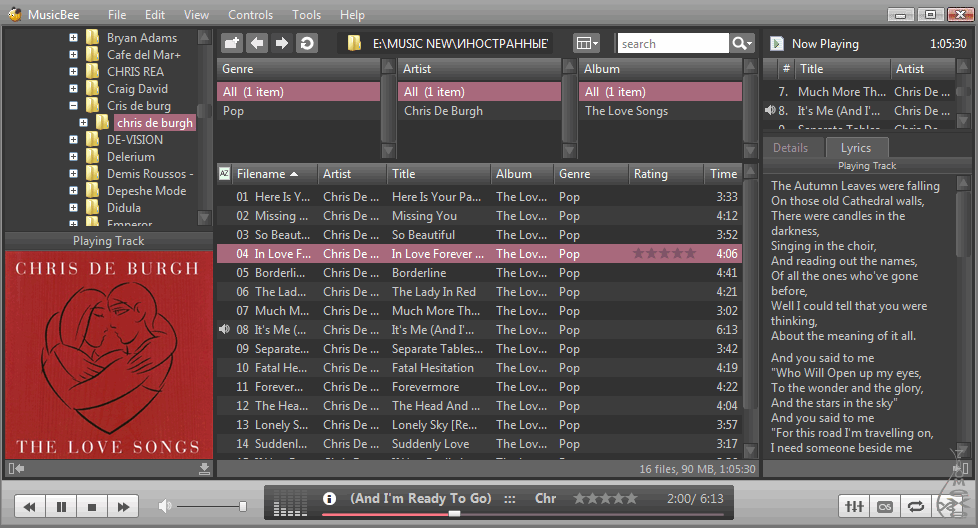The width and height of the screenshot is (978, 528).
Task: Select 'Much More Th...' in Now Playing list
Action: 859,92
